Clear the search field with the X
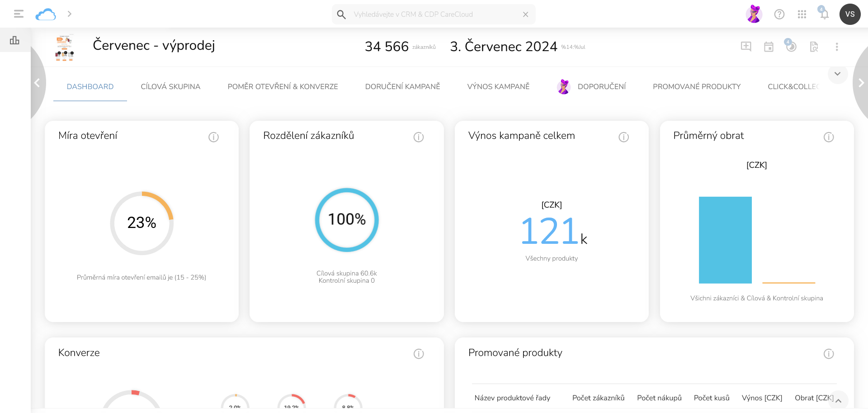 (525, 14)
